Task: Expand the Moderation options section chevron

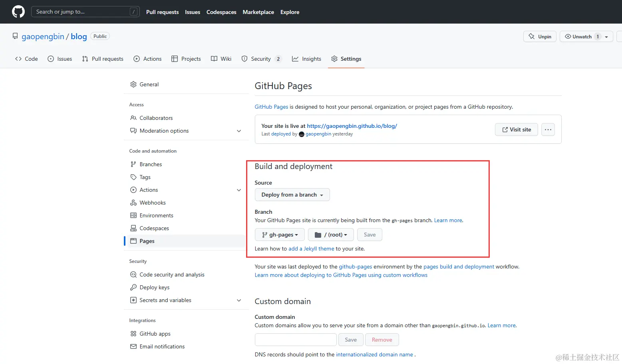Action: coord(239,131)
